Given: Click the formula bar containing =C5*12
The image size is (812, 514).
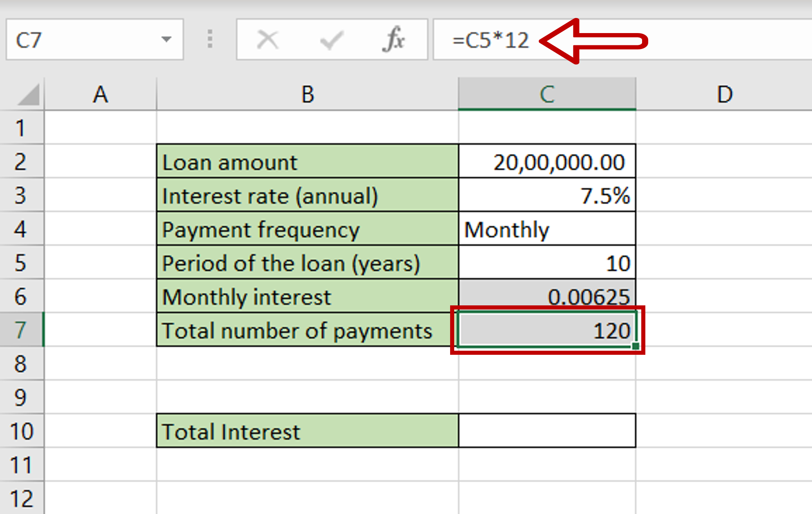Looking at the screenshot, I should [622, 40].
